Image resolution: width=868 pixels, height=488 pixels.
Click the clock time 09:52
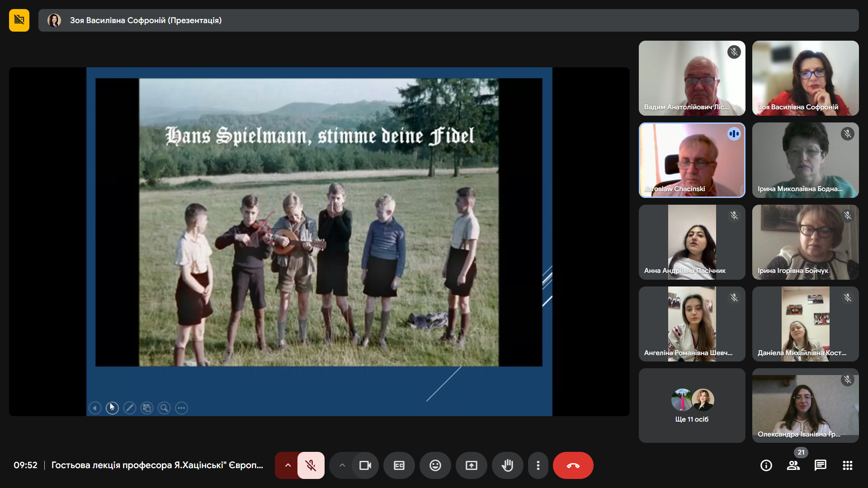(25, 465)
